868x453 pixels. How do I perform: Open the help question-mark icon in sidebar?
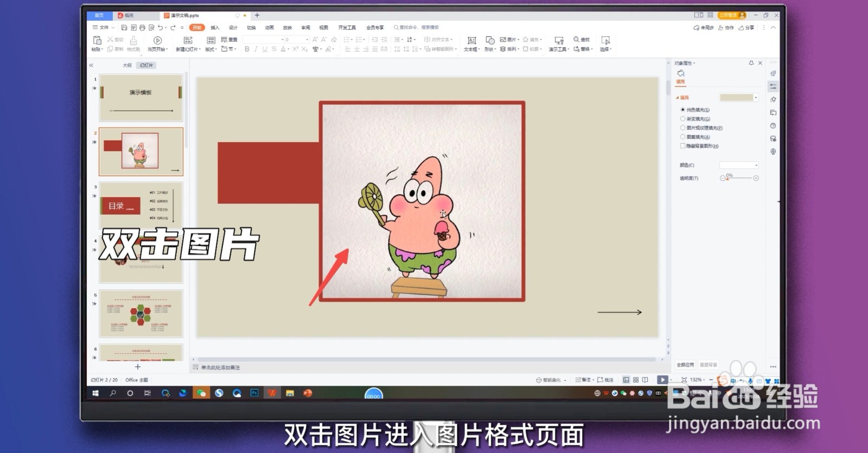[x=773, y=125]
